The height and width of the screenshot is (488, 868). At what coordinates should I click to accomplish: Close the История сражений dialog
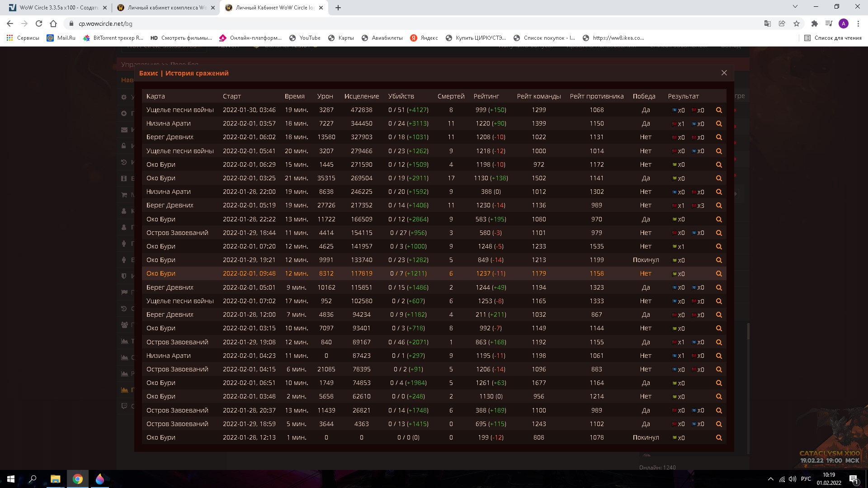coord(724,73)
